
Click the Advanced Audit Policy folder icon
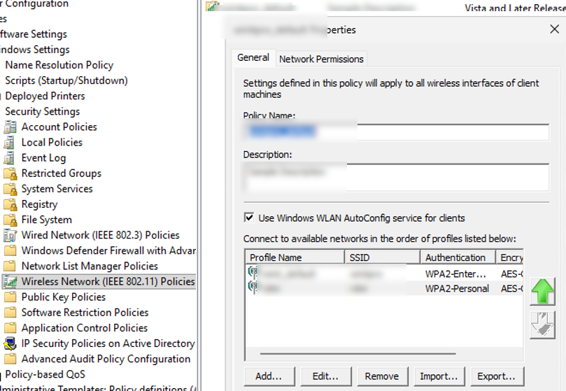tap(10, 359)
